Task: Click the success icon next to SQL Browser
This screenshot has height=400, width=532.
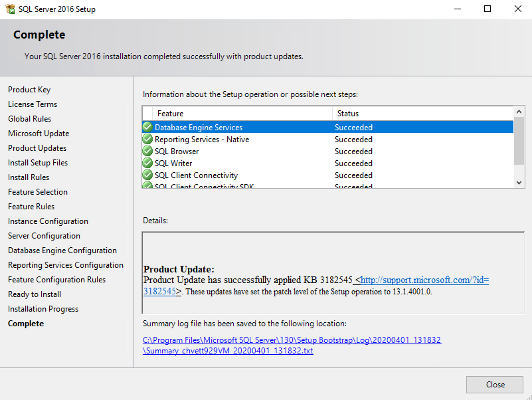Action: tap(147, 151)
